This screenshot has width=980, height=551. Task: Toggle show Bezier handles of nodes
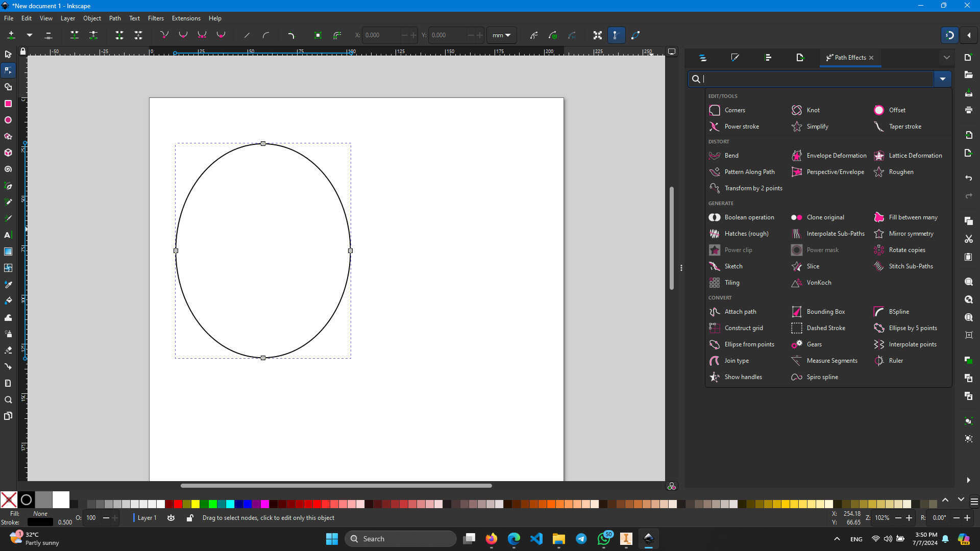click(616, 35)
